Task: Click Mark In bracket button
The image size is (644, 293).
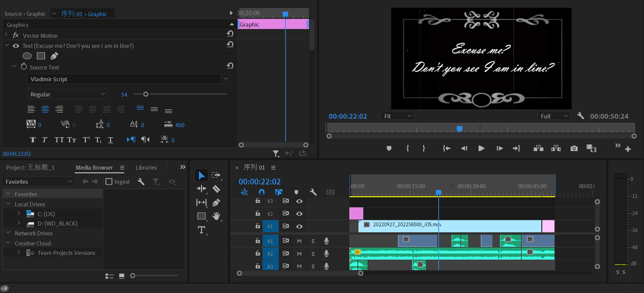Action: point(407,148)
